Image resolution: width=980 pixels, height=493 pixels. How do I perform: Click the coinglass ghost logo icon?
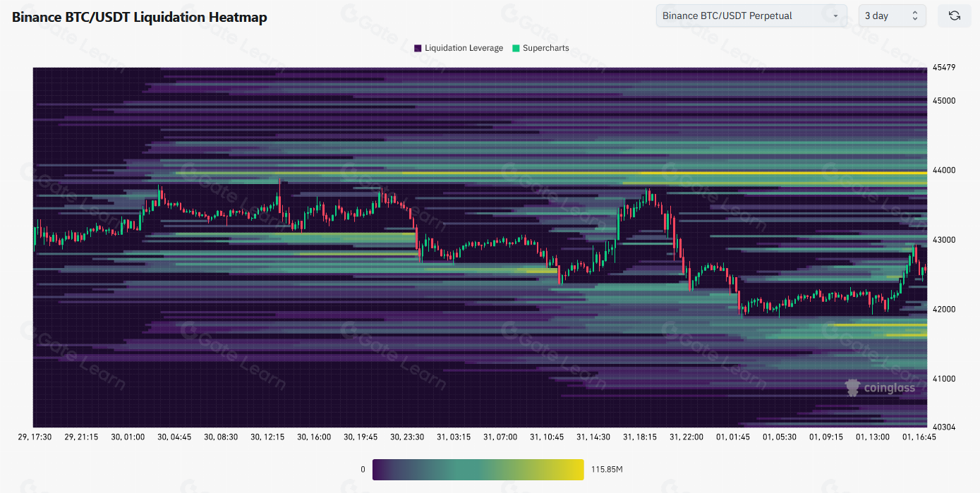click(x=853, y=387)
